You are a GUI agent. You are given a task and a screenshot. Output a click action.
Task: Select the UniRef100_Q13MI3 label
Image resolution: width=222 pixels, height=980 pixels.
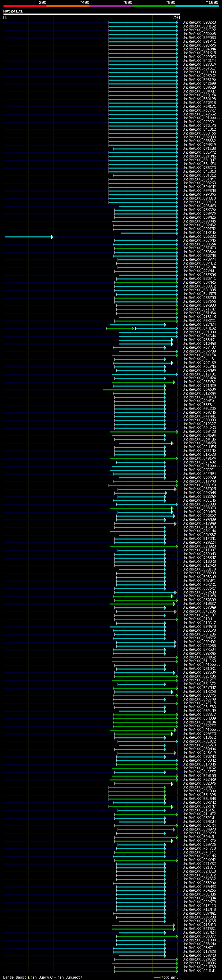[x=199, y=925]
